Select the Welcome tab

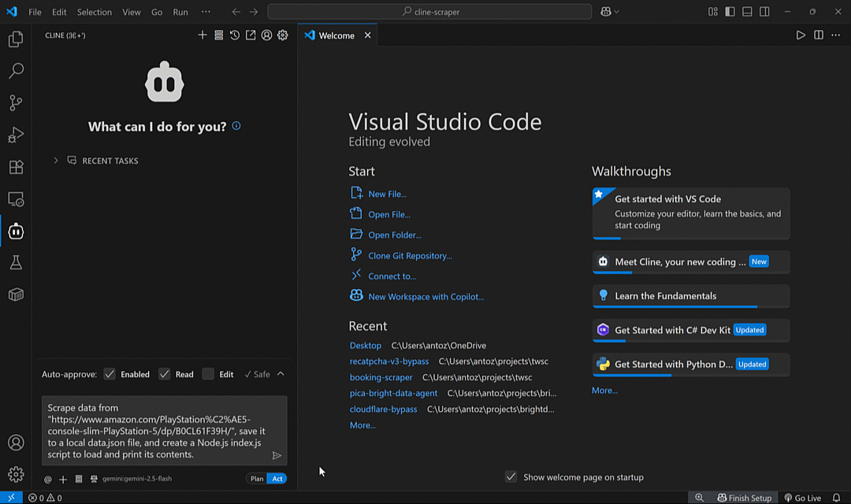[336, 35]
